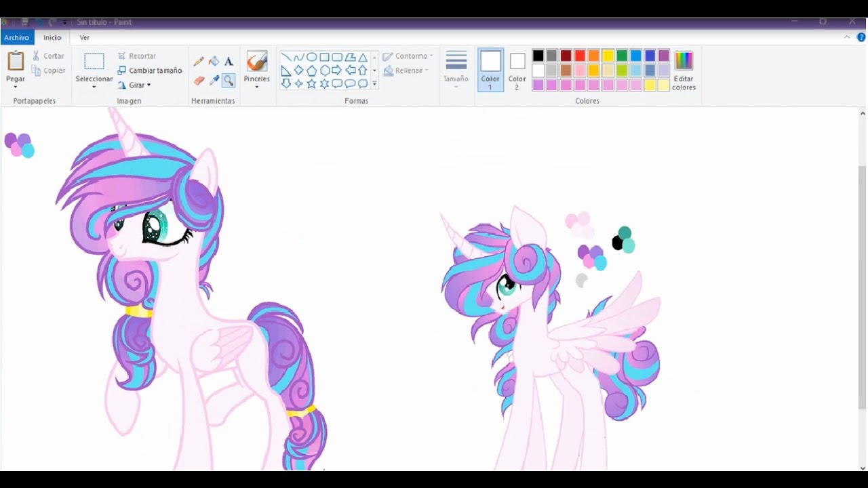Image resolution: width=868 pixels, height=488 pixels.
Task: Activate the Color 1 selector
Action: click(490, 70)
